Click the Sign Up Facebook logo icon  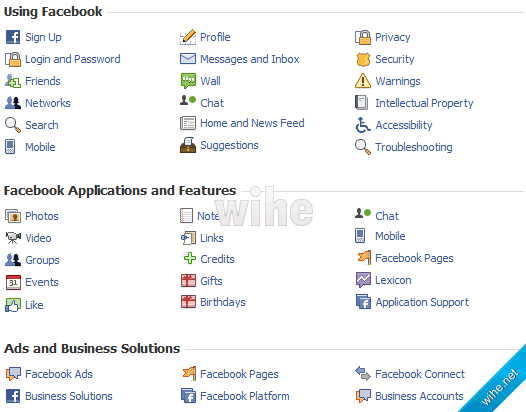[x=13, y=37]
